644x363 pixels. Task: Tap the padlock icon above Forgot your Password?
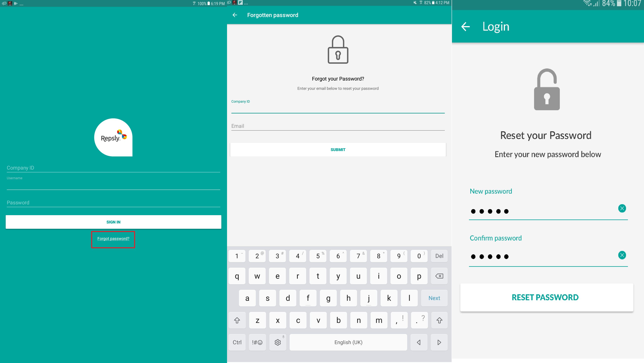click(x=338, y=50)
